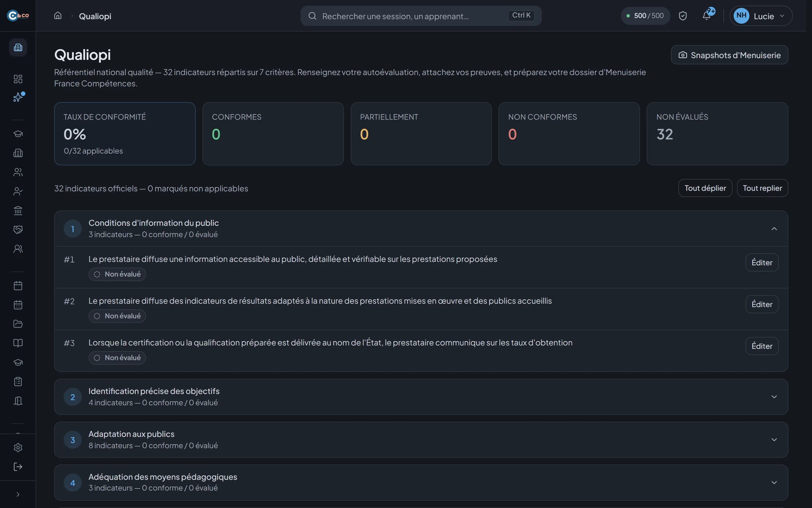Screen dimensions: 812x508
Task: Click the indicator #1 text about information accessible au public
Action: (x=293, y=259)
